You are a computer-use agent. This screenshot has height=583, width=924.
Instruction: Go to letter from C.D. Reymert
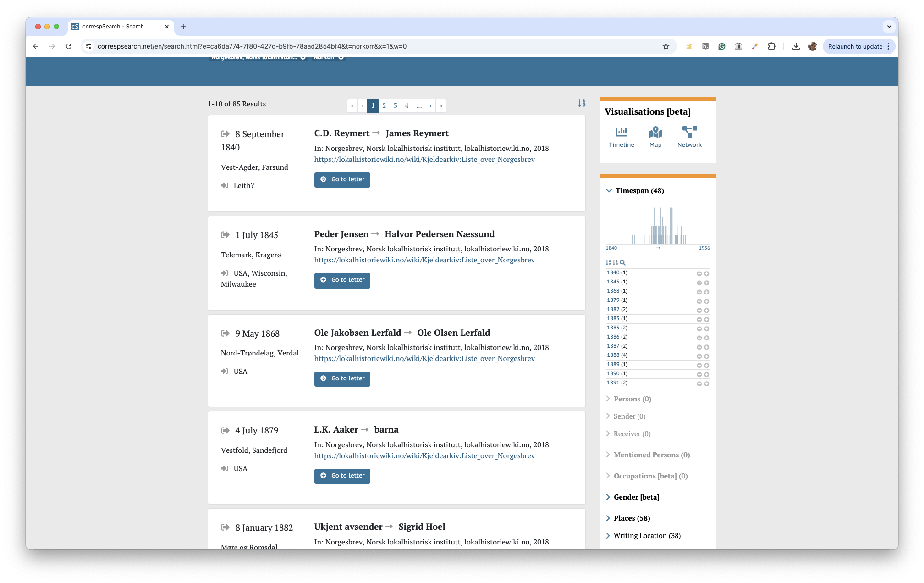(342, 179)
